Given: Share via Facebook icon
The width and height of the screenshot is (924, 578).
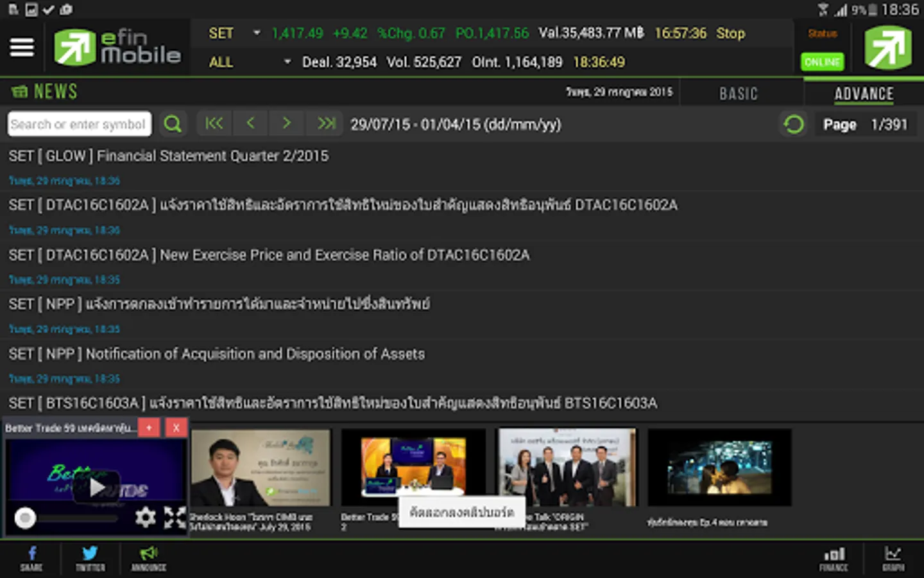Looking at the screenshot, I should tap(31, 558).
